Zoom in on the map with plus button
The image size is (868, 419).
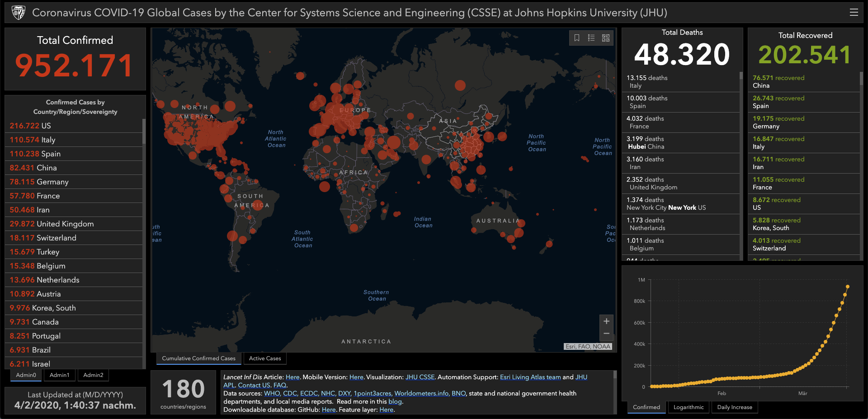coord(606,321)
